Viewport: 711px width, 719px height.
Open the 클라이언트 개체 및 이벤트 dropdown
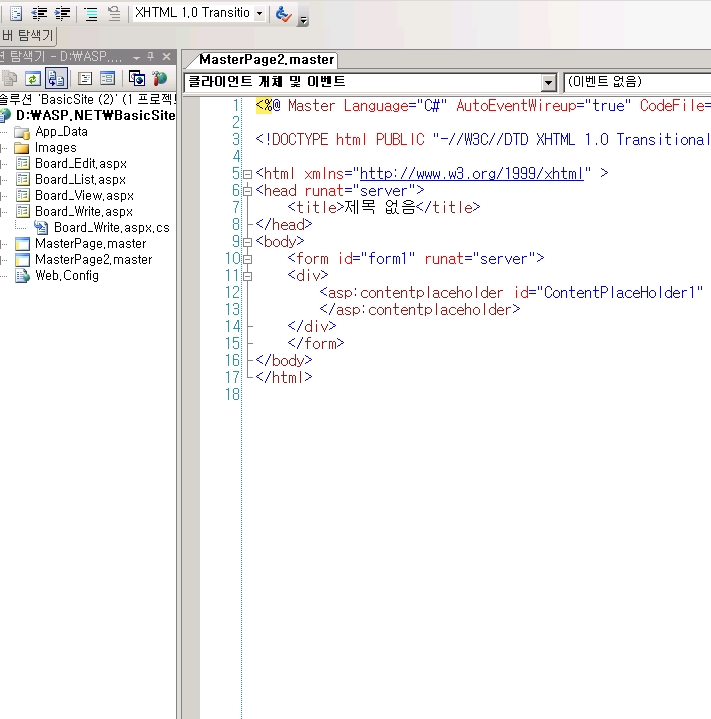click(548, 83)
